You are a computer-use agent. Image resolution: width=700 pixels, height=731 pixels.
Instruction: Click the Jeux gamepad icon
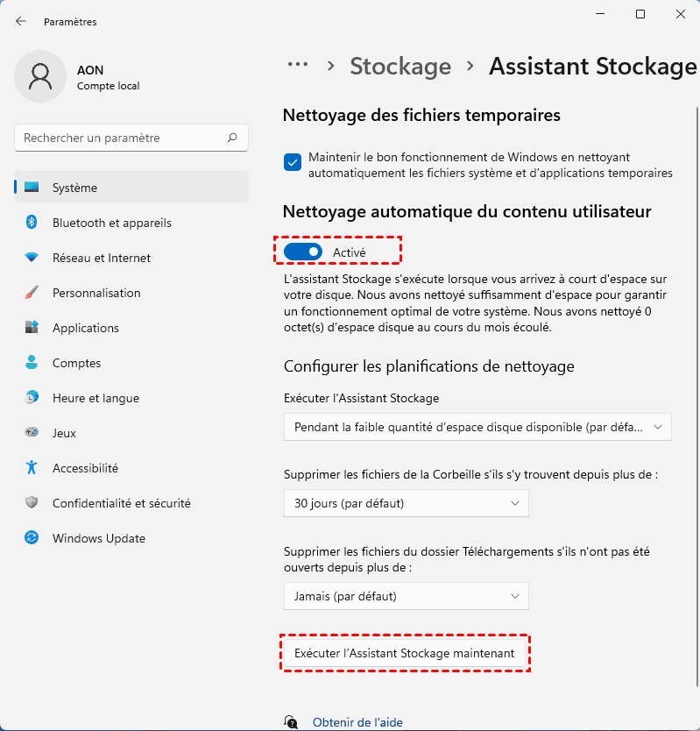pos(32,433)
